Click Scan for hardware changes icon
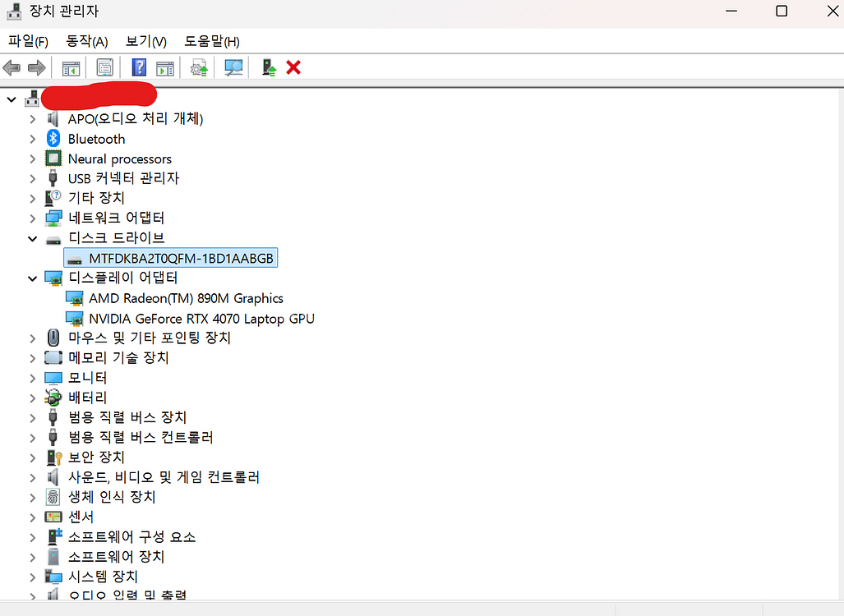844x616 pixels. point(234,67)
